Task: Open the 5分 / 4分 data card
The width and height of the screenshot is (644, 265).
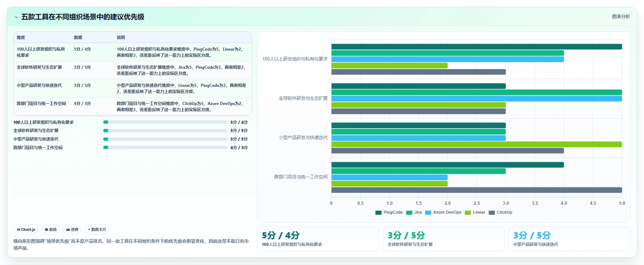Action: point(318,239)
